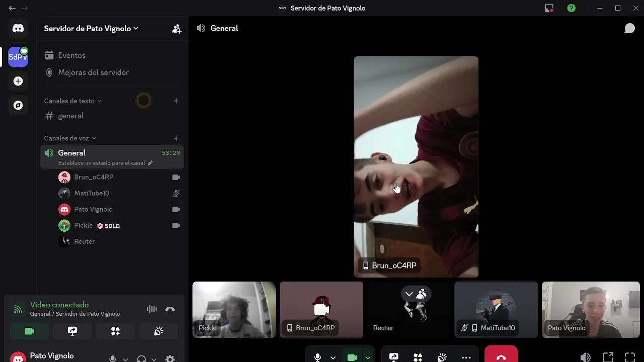The width and height of the screenshot is (644, 362).
Task: Open the green help question mark icon
Action: click(571, 8)
